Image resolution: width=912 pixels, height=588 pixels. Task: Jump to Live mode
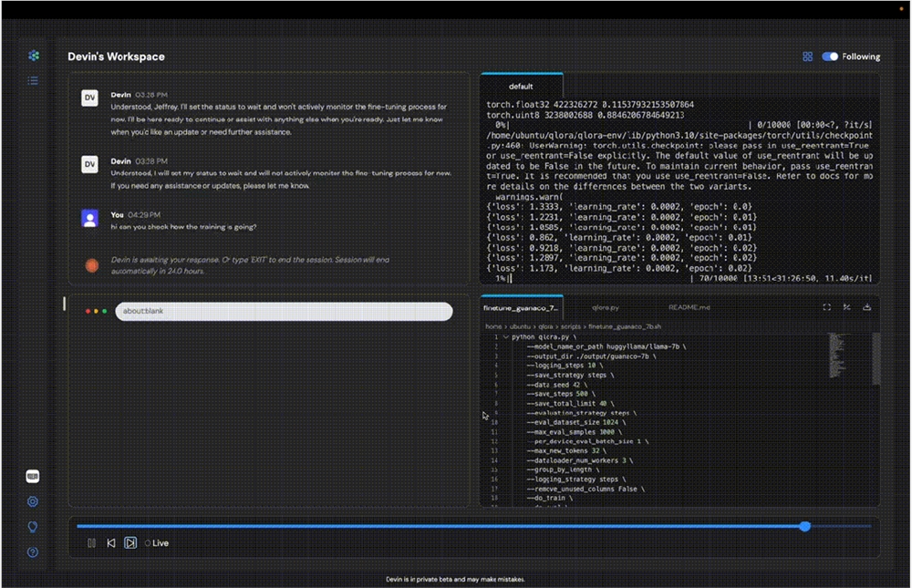(157, 543)
